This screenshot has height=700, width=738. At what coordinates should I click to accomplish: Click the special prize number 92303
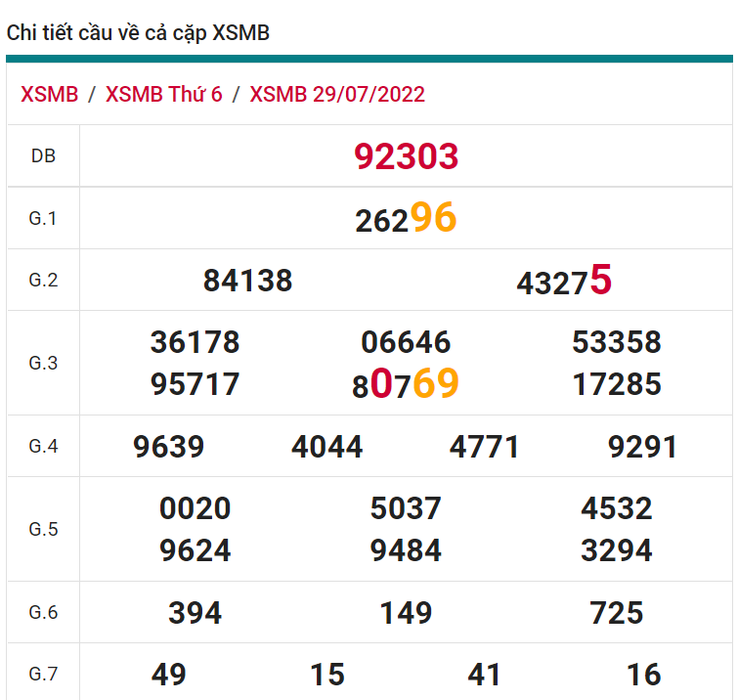click(x=406, y=156)
